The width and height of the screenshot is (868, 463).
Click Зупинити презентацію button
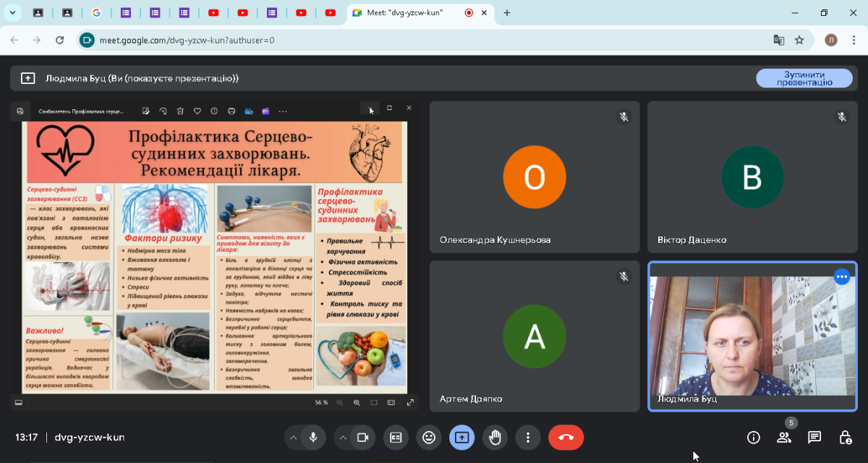point(804,78)
